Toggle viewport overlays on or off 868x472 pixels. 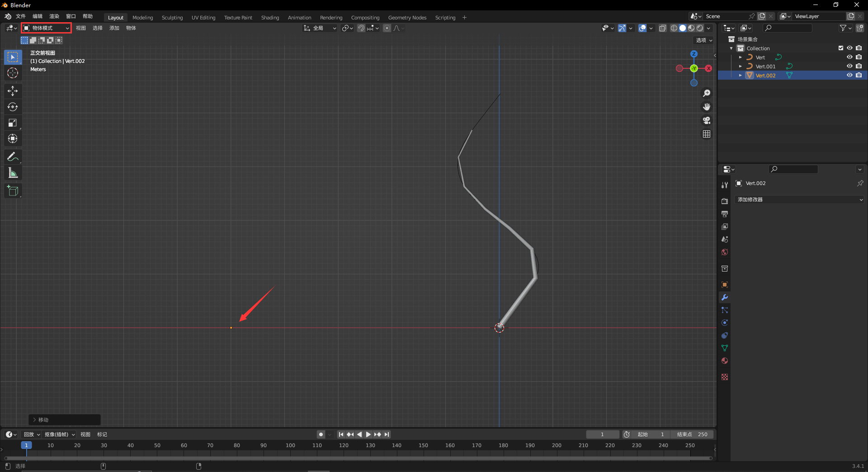(x=642, y=28)
